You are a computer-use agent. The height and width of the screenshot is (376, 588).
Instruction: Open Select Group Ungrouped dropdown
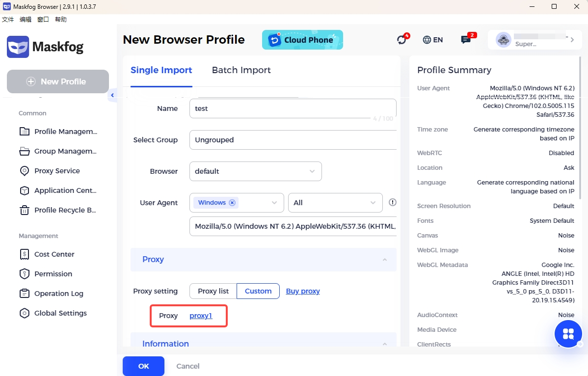pyautogui.click(x=293, y=140)
